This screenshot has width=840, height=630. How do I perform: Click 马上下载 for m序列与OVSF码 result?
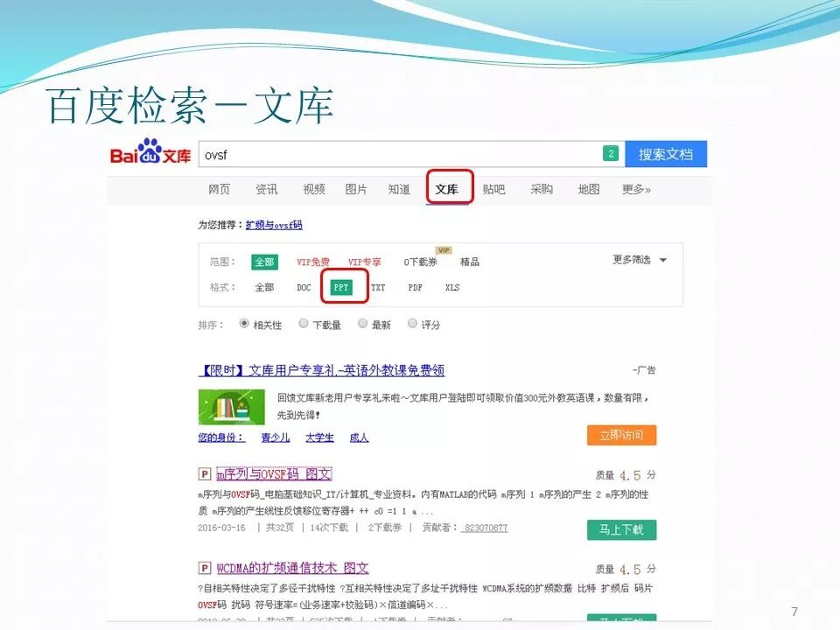click(621, 530)
